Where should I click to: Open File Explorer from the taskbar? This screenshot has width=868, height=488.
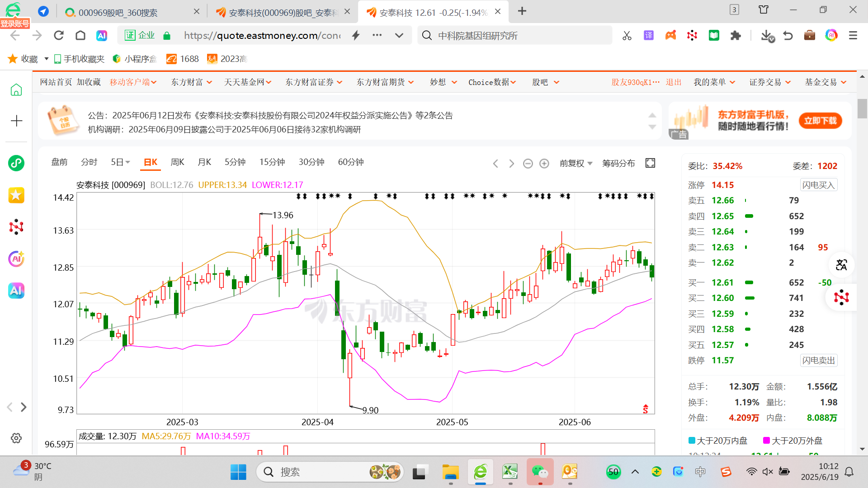click(x=450, y=472)
